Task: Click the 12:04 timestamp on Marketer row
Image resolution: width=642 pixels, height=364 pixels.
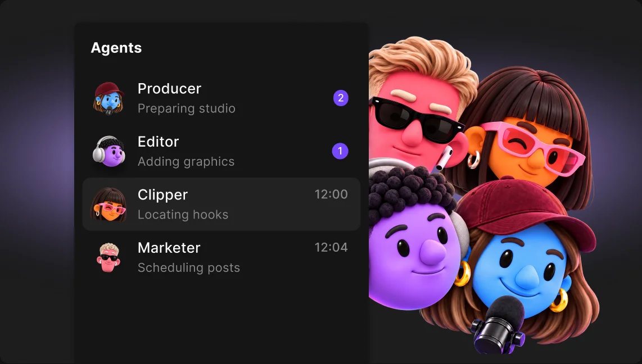Action: click(331, 247)
